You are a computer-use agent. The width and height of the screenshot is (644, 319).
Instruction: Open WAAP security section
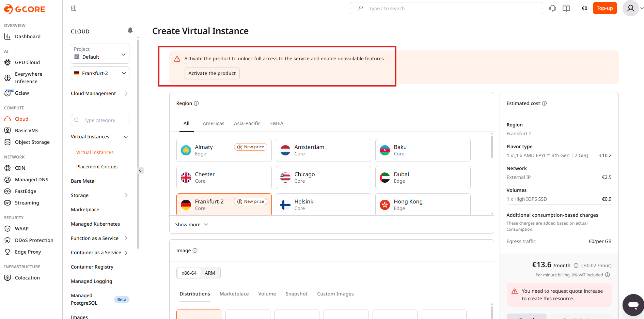22,229
